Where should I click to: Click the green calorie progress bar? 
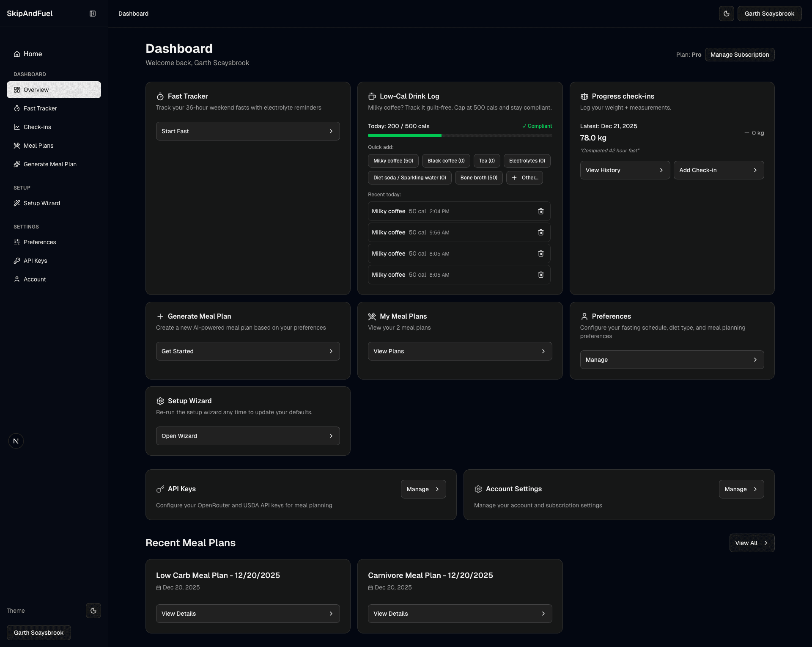pyautogui.click(x=404, y=135)
